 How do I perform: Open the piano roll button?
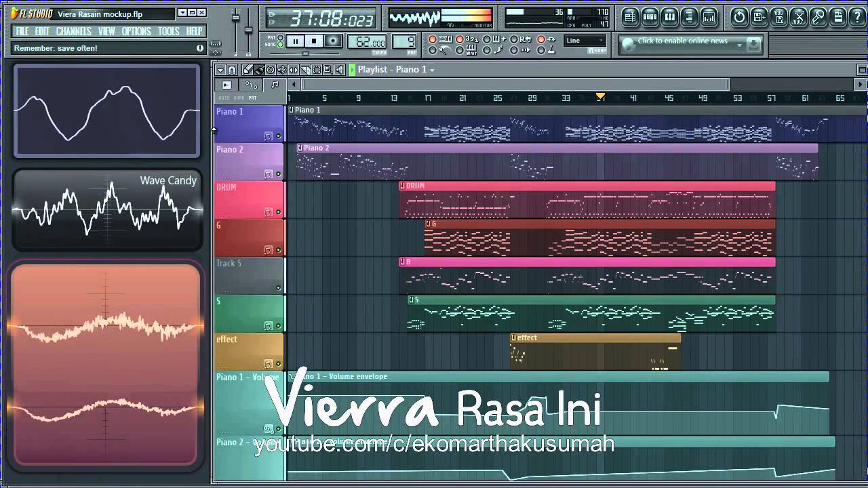coord(669,17)
